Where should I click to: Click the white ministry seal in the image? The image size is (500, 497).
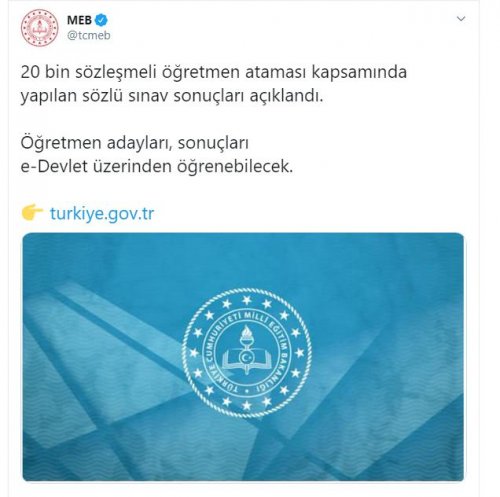(247, 353)
